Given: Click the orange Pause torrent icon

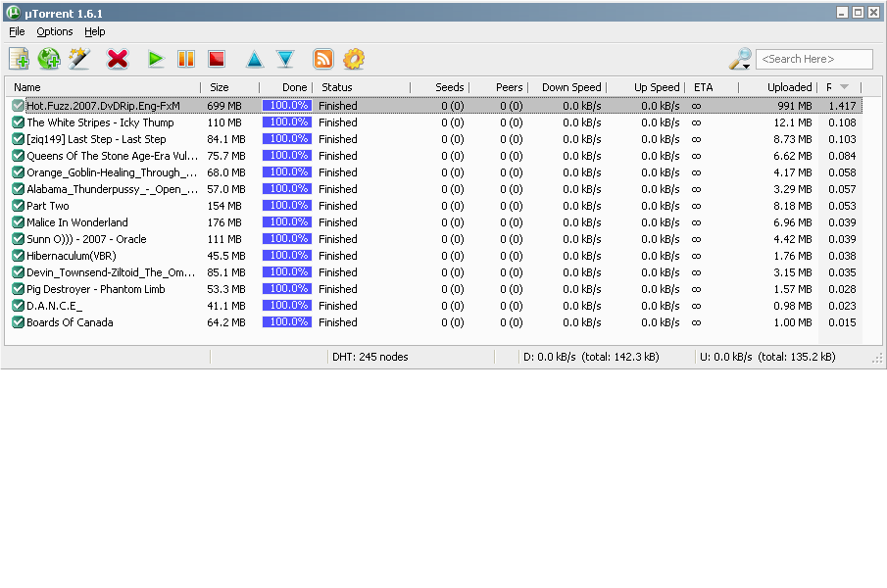Looking at the screenshot, I should tap(186, 59).
